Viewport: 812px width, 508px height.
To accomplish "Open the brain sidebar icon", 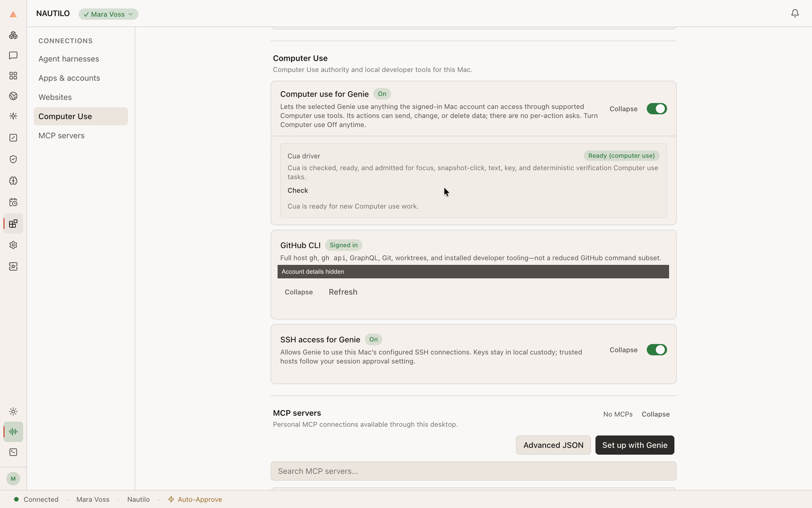I will pyautogui.click(x=13, y=181).
